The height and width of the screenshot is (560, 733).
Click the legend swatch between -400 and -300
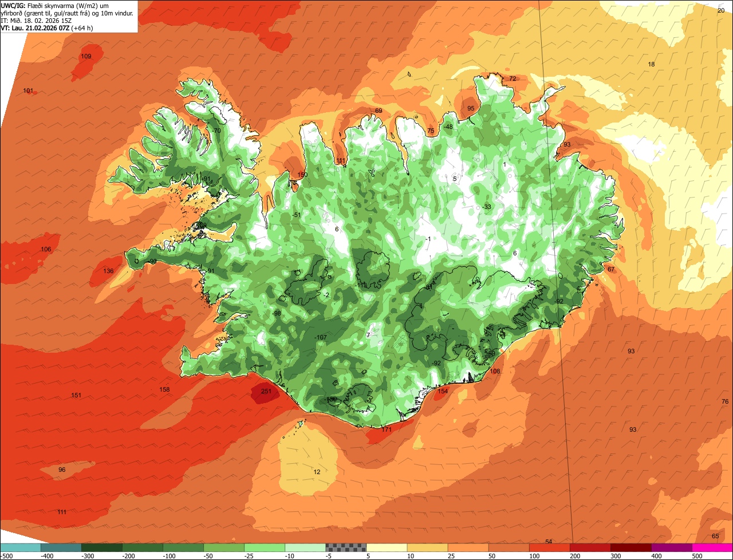61,547
